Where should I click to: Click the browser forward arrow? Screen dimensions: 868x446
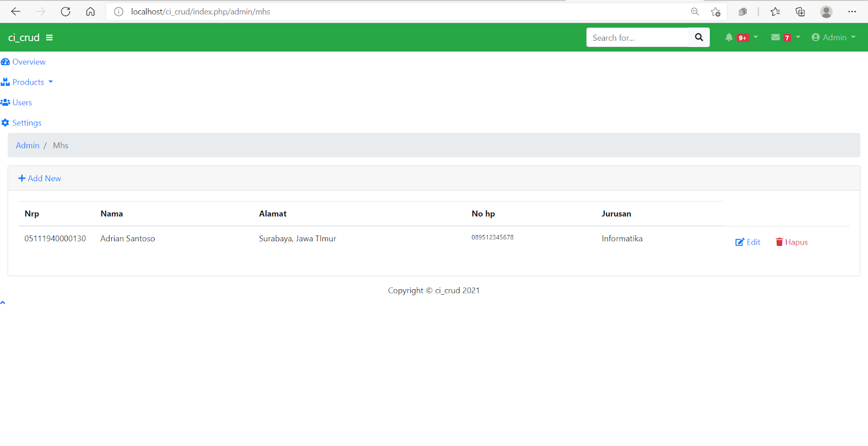[x=41, y=11]
